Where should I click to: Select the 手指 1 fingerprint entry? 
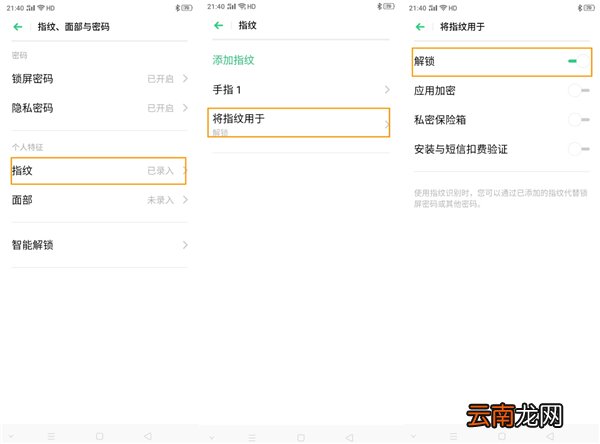[x=301, y=90]
